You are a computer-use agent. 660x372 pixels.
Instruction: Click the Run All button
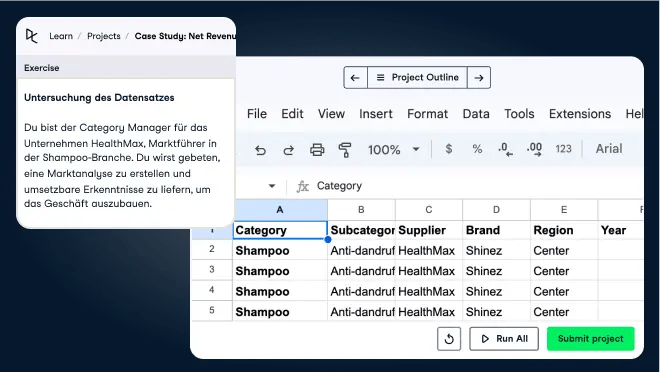click(504, 339)
